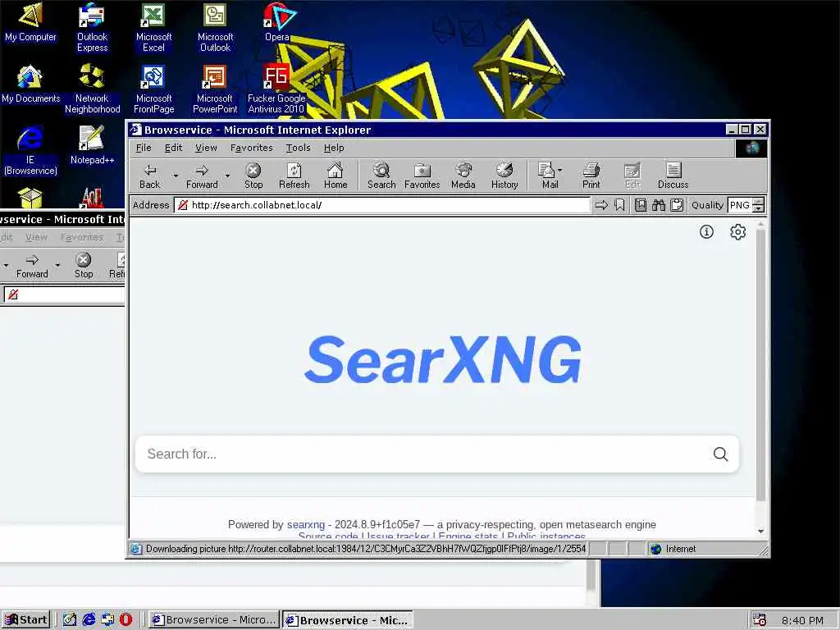The height and width of the screenshot is (630, 840).
Task: Open the Edit menu
Action: (173, 148)
